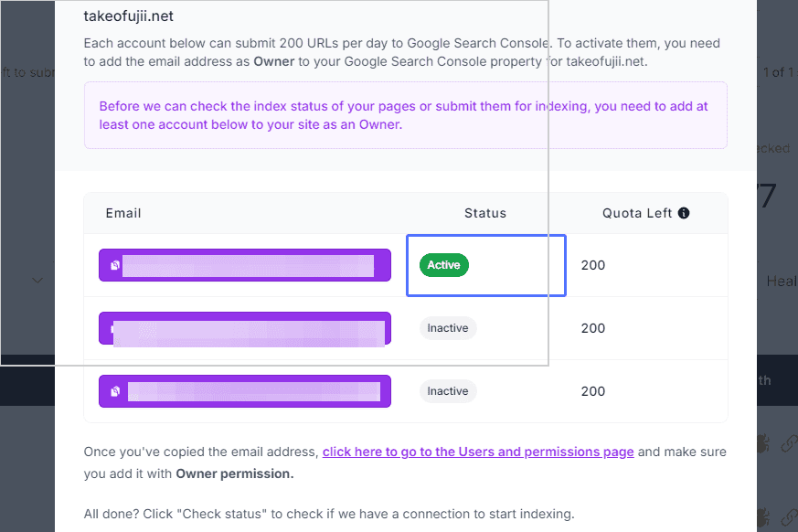Click the green Active status badge
Viewport: 798px width, 532px height.
click(x=443, y=265)
